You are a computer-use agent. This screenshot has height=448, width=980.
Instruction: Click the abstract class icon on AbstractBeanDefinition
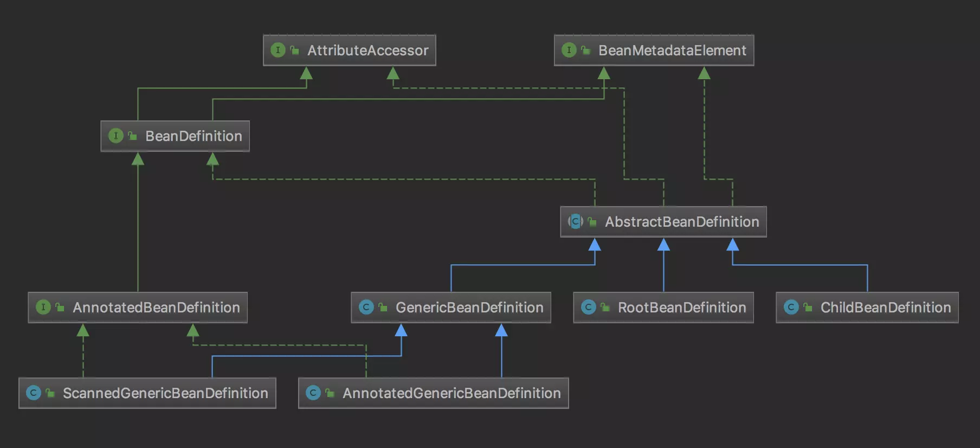[x=575, y=221]
